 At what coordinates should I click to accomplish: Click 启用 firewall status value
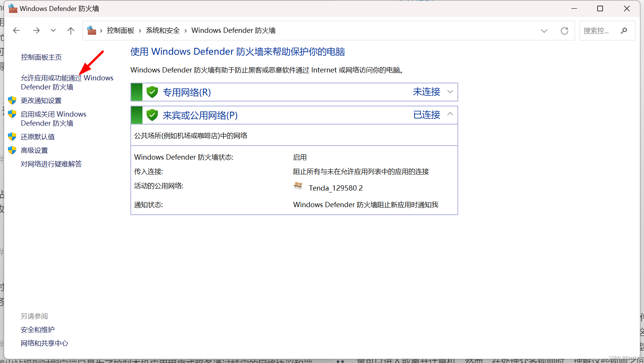[x=300, y=157]
